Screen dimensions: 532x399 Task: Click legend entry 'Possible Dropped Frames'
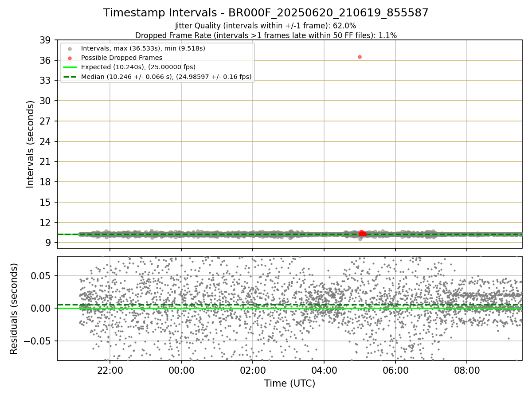(x=121, y=58)
